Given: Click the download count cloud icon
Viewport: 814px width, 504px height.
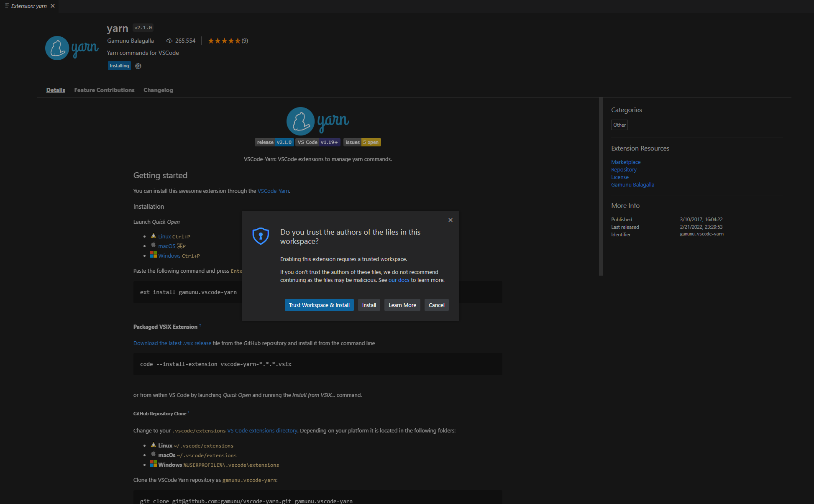Looking at the screenshot, I should (169, 41).
